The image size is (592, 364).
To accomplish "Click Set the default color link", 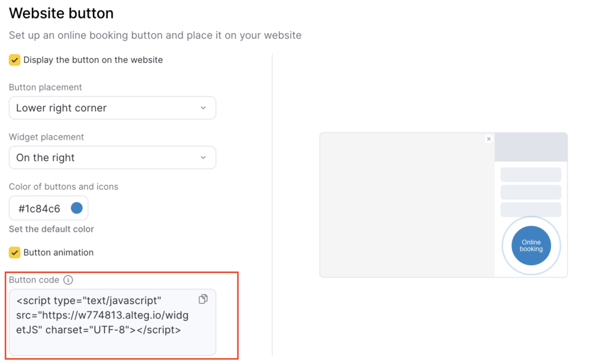I will coord(52,229).
